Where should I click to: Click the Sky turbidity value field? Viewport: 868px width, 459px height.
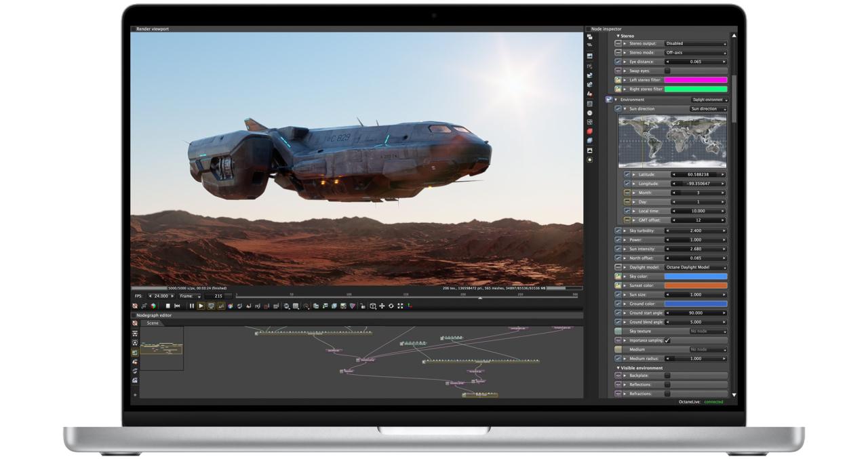(x=696, y=231)
